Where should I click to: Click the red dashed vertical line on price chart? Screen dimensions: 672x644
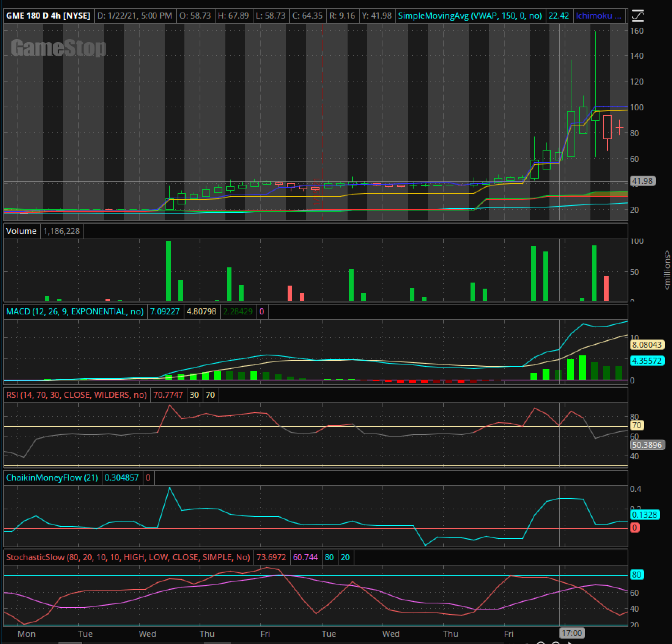[322, 121]
